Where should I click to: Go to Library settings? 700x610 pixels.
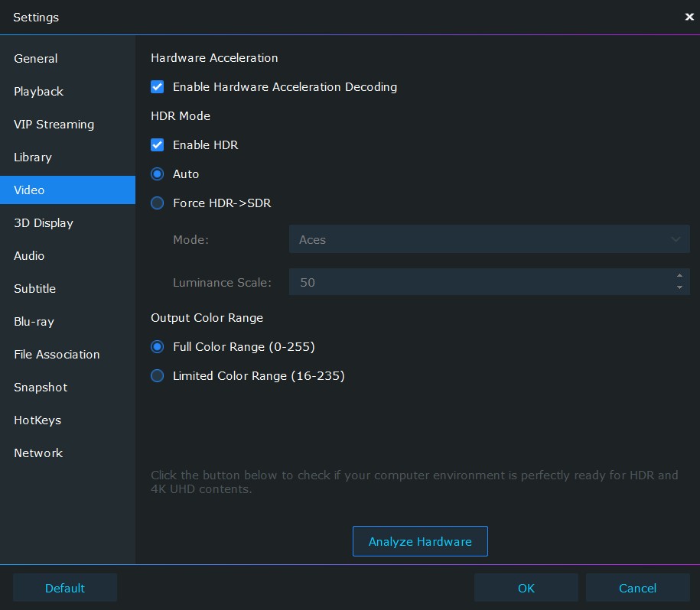point(67,157)
